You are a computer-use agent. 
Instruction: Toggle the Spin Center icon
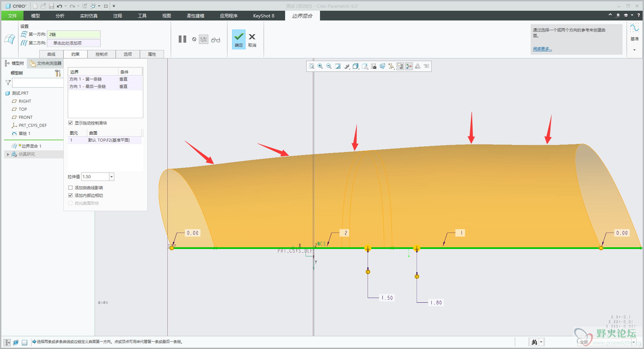[x=409, y=66]
